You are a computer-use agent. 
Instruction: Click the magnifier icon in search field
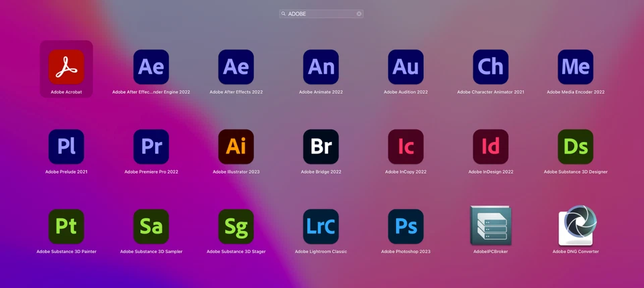(283, 14)
